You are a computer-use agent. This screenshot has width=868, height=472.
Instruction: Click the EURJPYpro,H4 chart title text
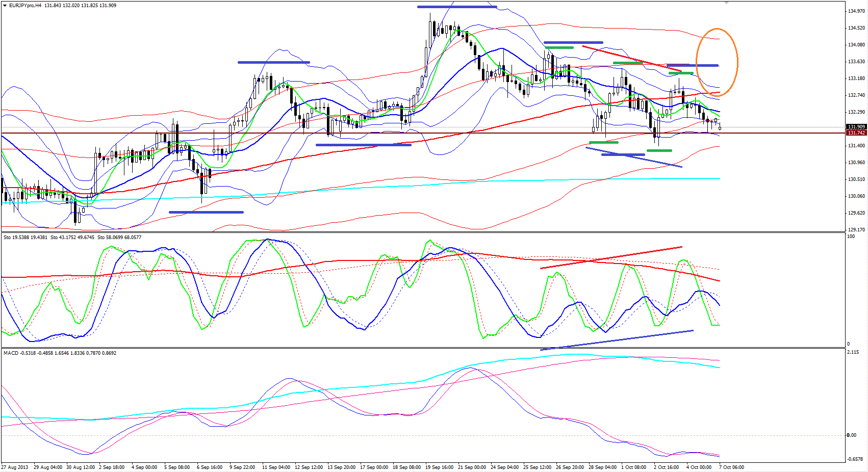25,6
